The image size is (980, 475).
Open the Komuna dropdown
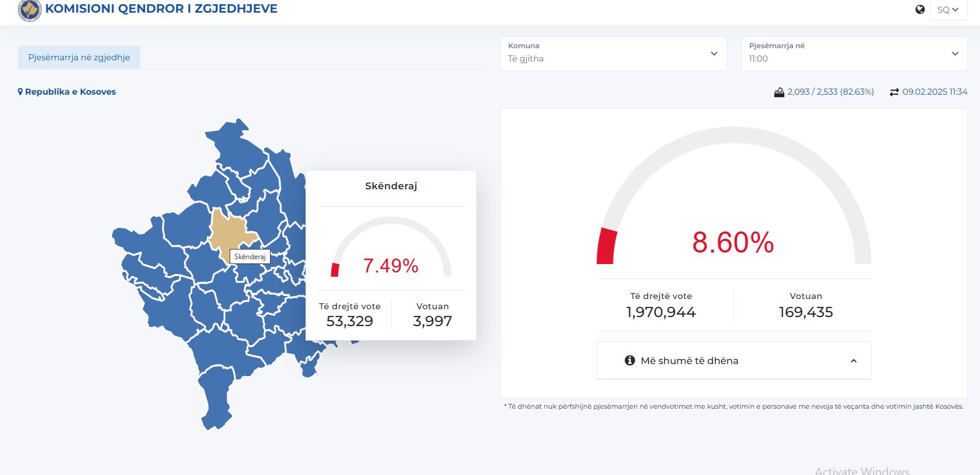(613, 54)
